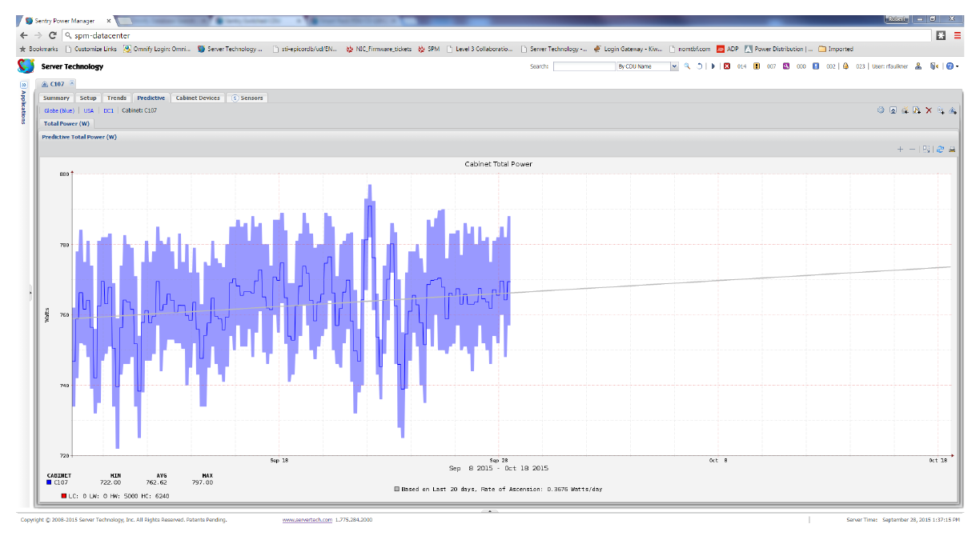Open the Imported bookmarks folder
This screenshot has height=544, width=980.
[x=835, y=49]
